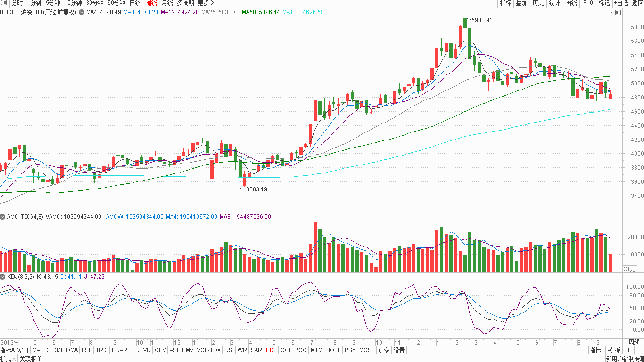The height and width of the screenshot is (362, 644).
Task: Select the MCST indicator tab
Action: click(367, 350)
